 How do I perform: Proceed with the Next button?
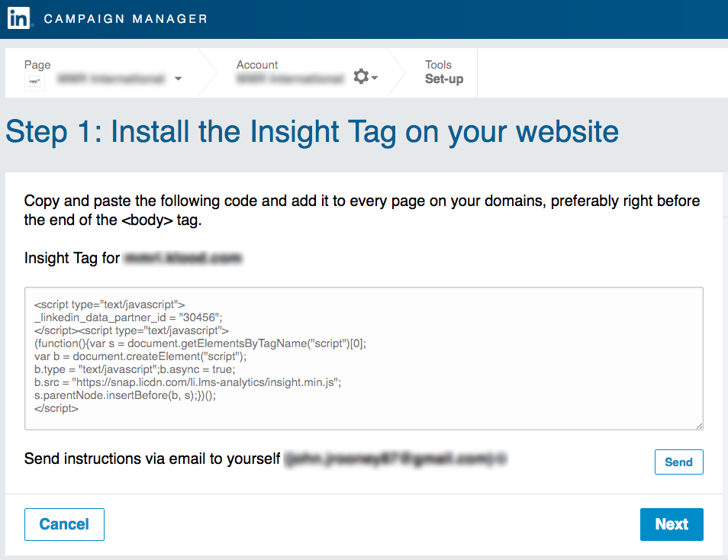point(671,524)
